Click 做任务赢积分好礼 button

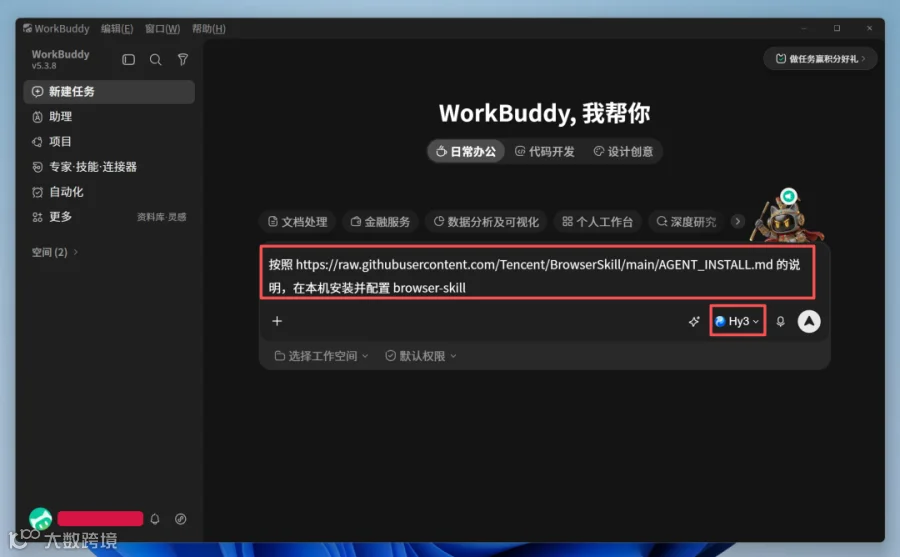pyautogui.click(x=820, y=59)
